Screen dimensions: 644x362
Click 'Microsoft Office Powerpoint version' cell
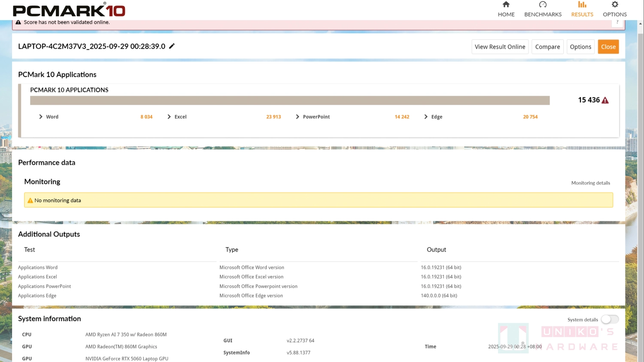pyautogui.click(x=258, y=287)
